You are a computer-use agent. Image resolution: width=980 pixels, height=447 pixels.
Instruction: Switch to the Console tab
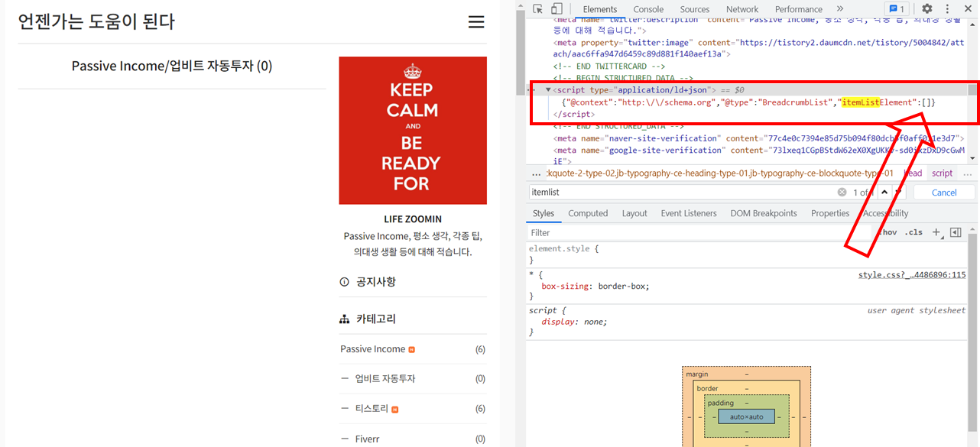click(648, 9)
